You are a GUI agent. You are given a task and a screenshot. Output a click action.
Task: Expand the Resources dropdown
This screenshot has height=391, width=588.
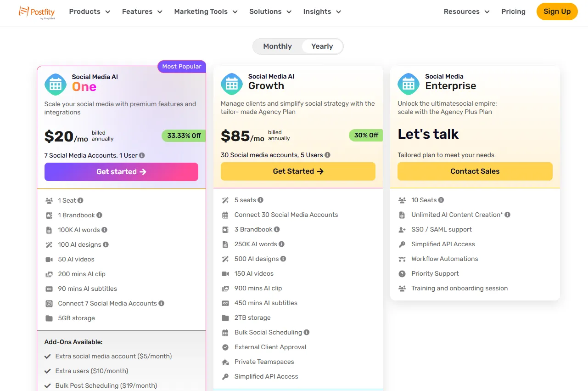pos(467,11)
